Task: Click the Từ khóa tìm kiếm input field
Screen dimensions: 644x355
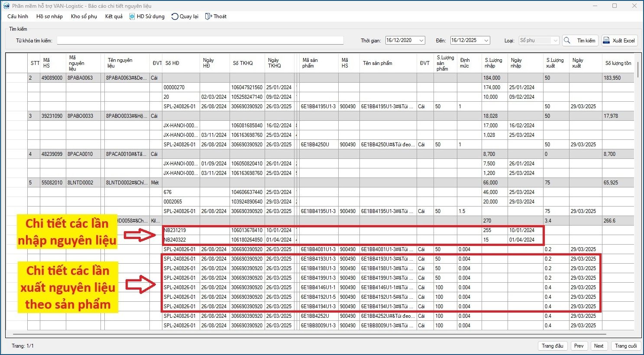Action: [x=200, y=40]
